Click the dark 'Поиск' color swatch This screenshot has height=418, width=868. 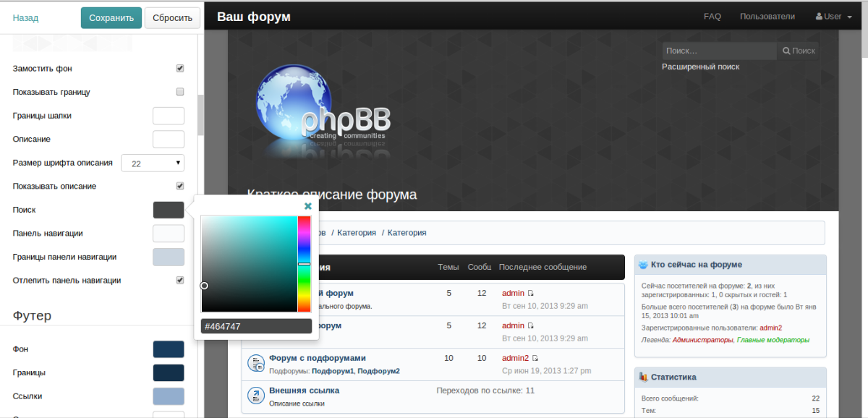coord(169,210)
